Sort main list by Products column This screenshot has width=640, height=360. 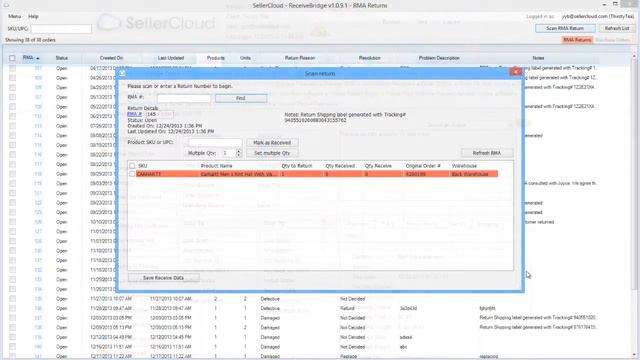216,58
